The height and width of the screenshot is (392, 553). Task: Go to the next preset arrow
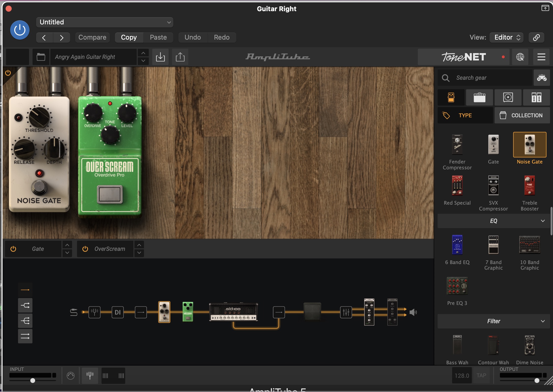(x=62, y=38)
